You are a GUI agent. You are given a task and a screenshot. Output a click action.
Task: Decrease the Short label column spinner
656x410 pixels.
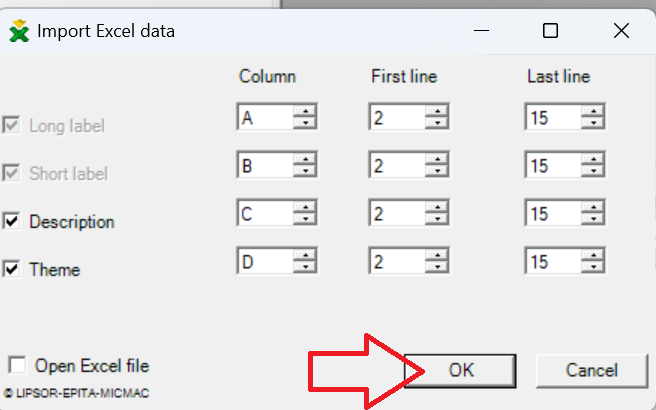305,171
